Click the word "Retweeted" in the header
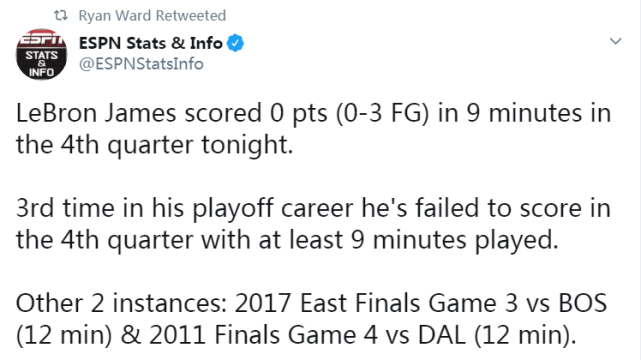This screenshot has height=360, width=641. (x=191, y=16)
